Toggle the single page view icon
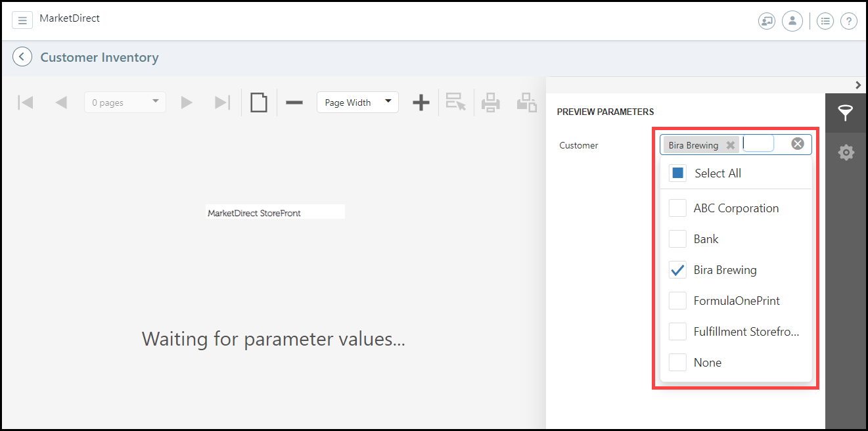 (259, 102)
